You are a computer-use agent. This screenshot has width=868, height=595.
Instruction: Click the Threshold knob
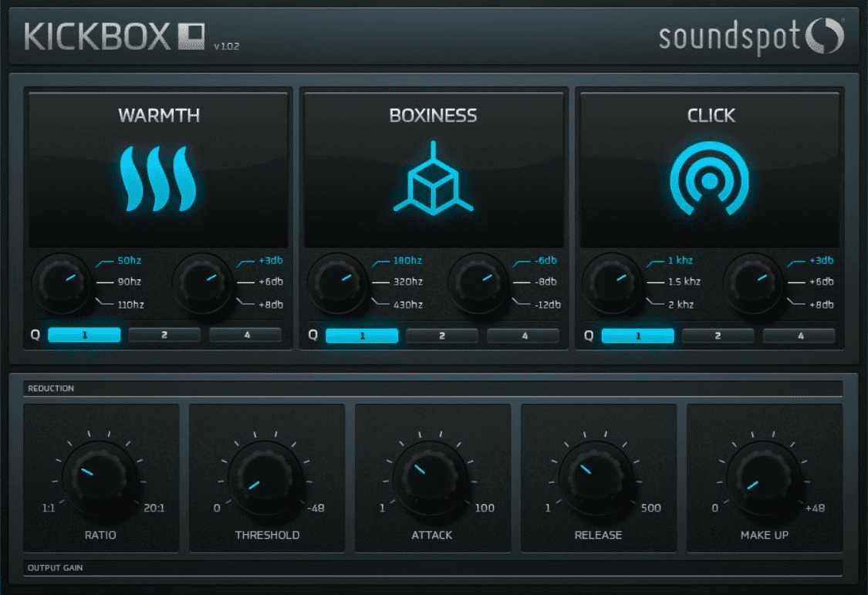265,478
